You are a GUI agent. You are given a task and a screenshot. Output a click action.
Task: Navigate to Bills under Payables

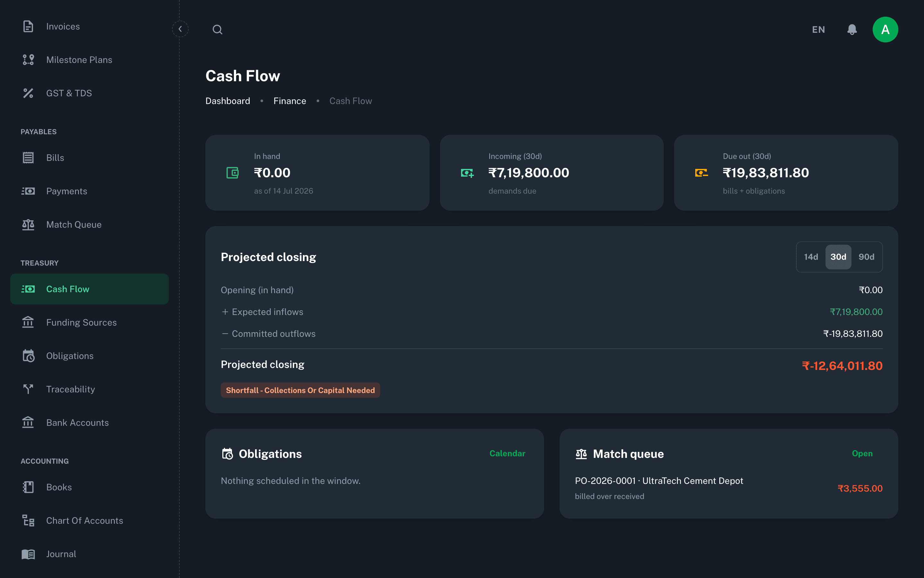tap(89, 157)
